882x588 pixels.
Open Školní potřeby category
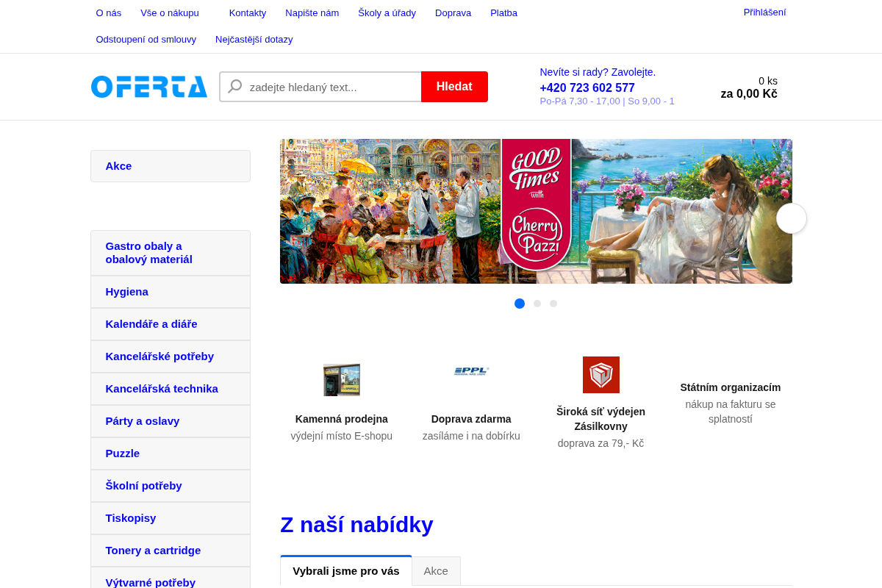171,486
